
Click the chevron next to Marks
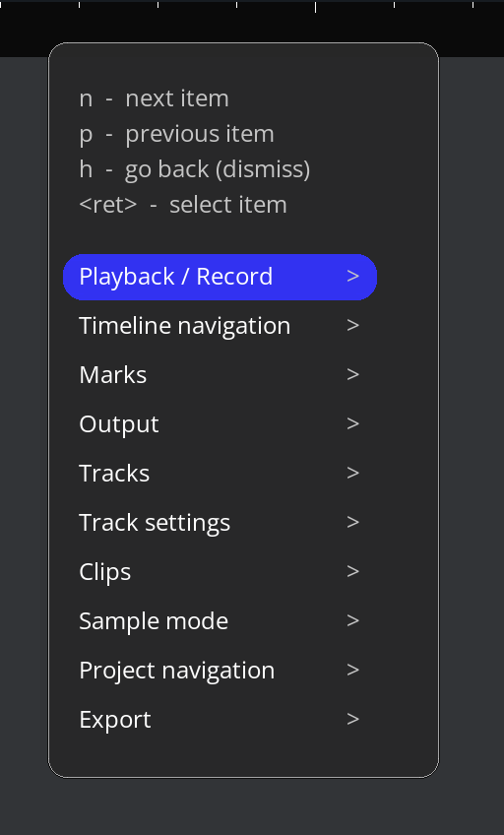pyautogui.click(x=352, y=374)
